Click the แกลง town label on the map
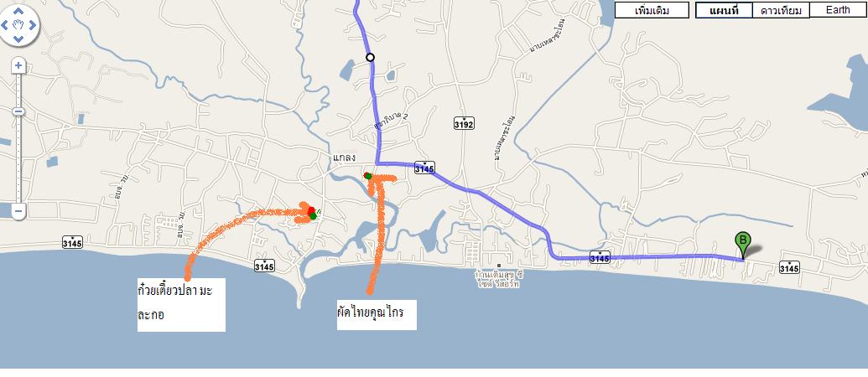868x377 pixels. click(x=344, y=158)
